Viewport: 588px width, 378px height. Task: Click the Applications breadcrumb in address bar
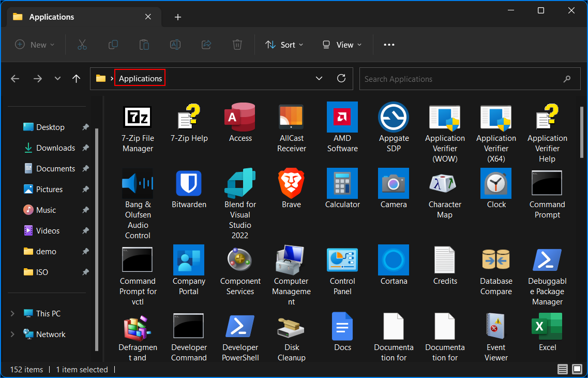pyautogui.click(x=140, y=79)
